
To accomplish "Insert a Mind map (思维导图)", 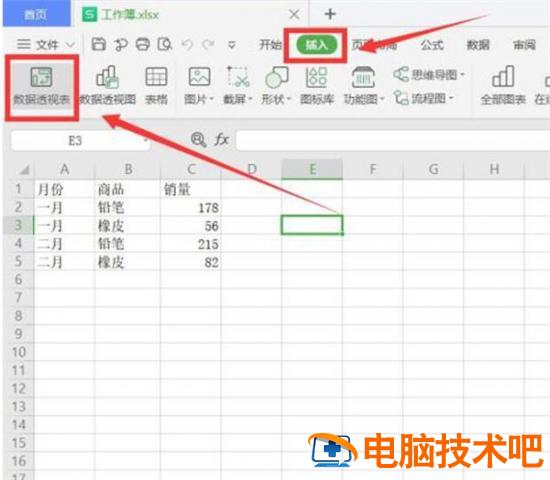I will tap(429, 74).
